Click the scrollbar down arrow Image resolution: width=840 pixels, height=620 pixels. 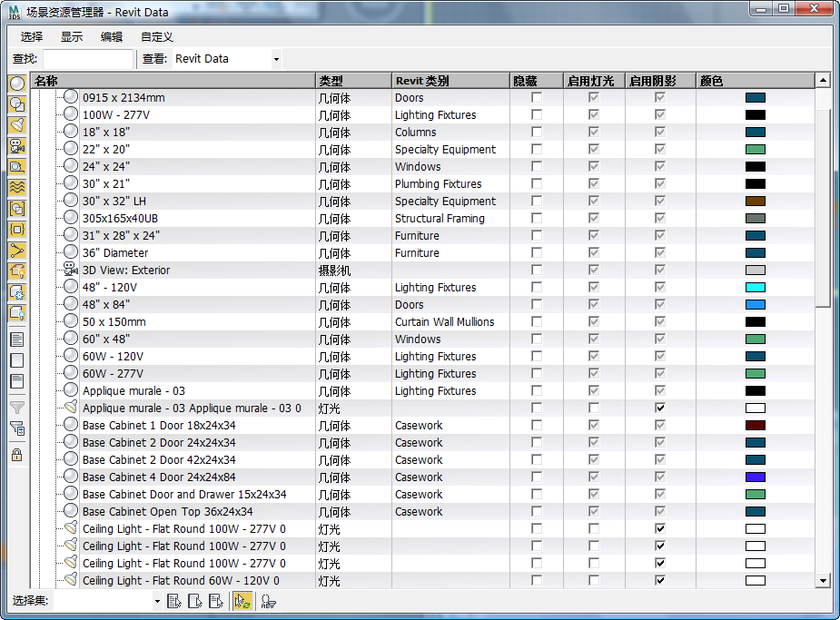click(x=823, y=580)
